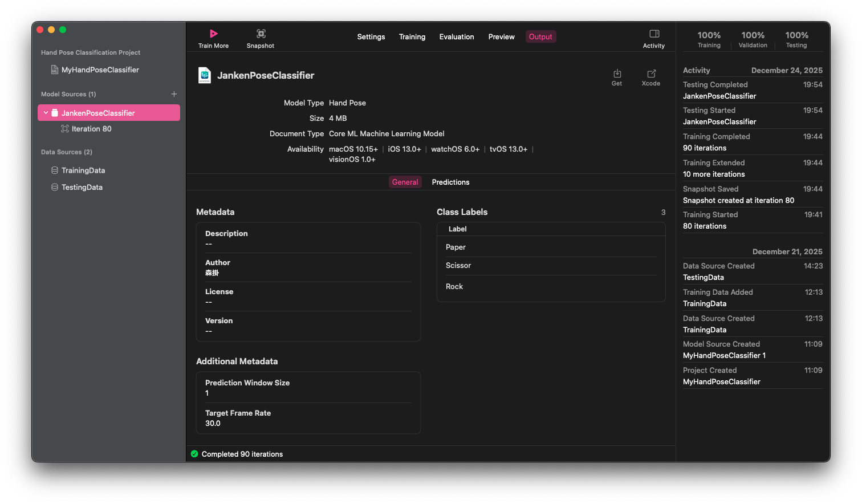Click Model Source Created activity entry
Image resolution: width=862 pixels, height=504 pixels.
[753, 349]
